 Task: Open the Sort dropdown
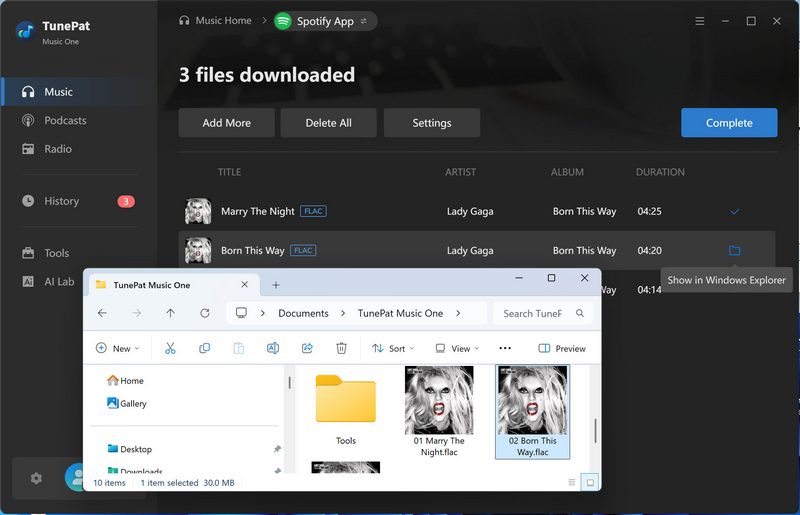pos(393,348)
